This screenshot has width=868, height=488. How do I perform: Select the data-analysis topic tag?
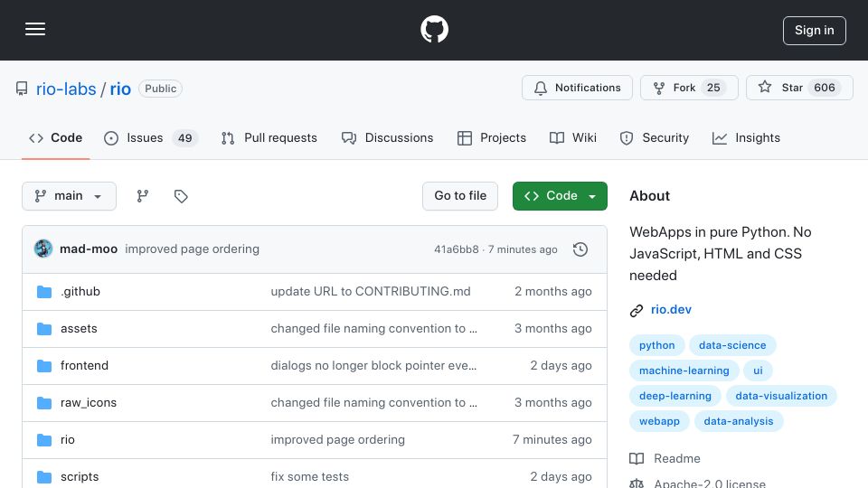tap(739, 422)
